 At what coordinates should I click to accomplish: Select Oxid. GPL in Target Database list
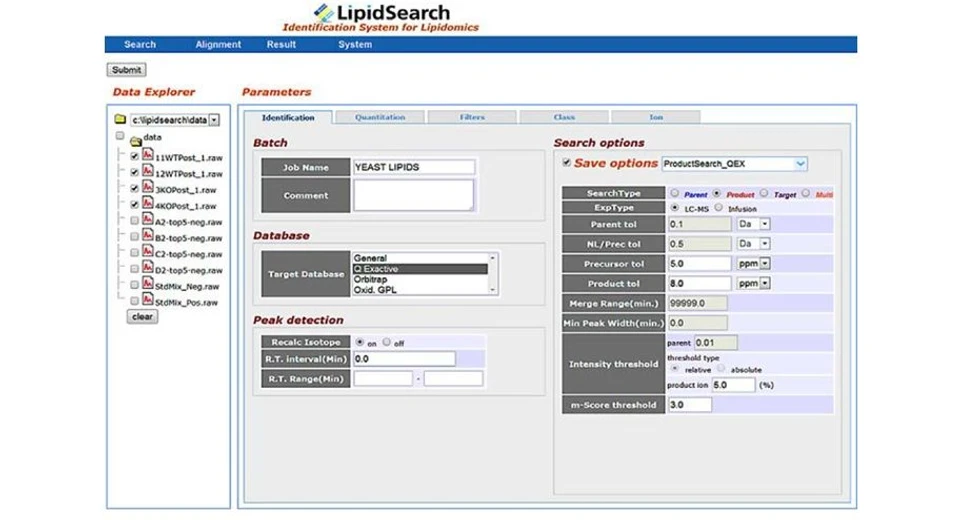[x=421, y=290]
